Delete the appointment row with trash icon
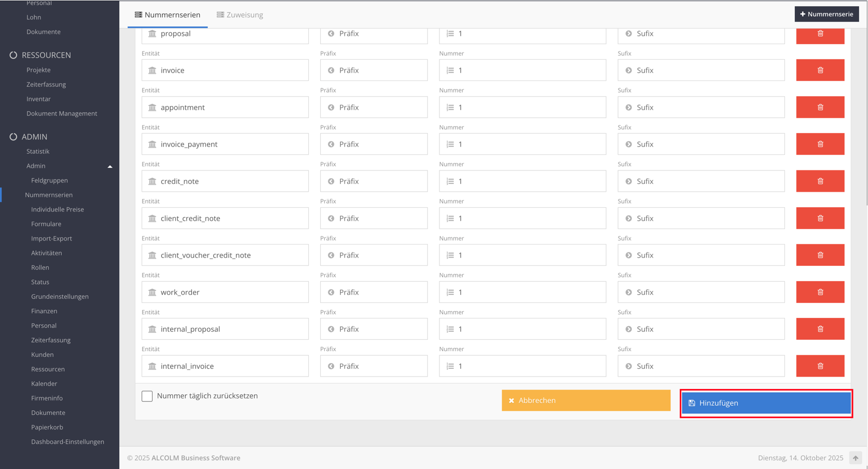This screenshot has width=868, height=469. 820,107
